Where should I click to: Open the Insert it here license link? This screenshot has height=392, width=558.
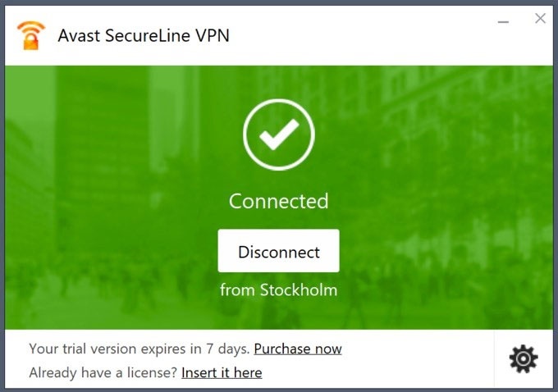click(x=222, y=372)
